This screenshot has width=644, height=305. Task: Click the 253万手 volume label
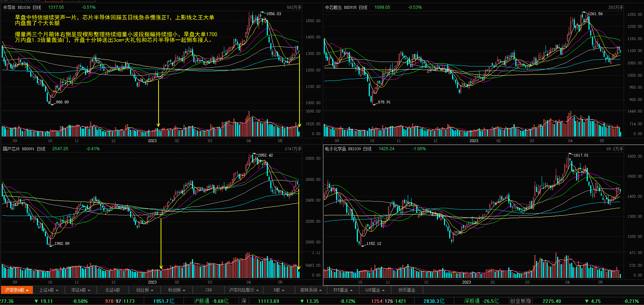[x=616, y=7]
